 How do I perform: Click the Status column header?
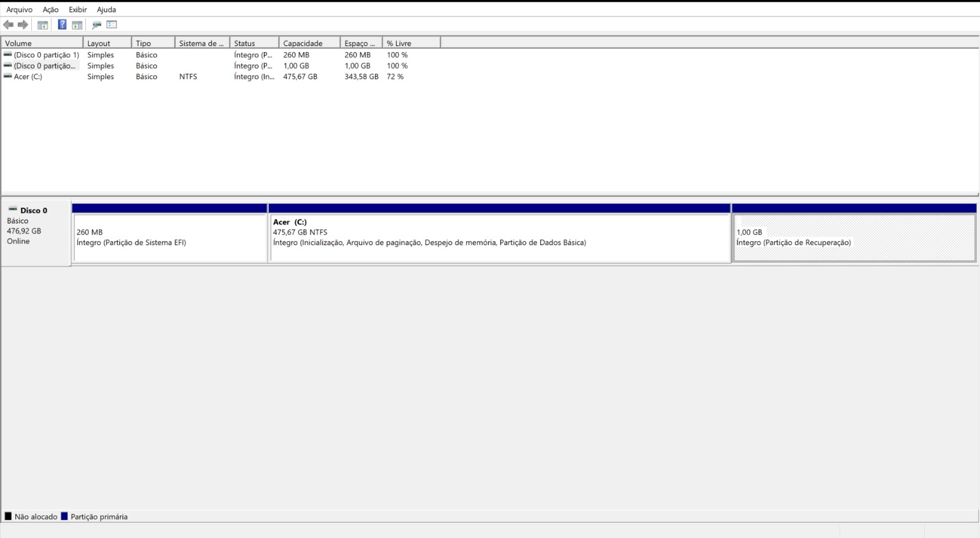pyautogui.click(x=254, y=43)
